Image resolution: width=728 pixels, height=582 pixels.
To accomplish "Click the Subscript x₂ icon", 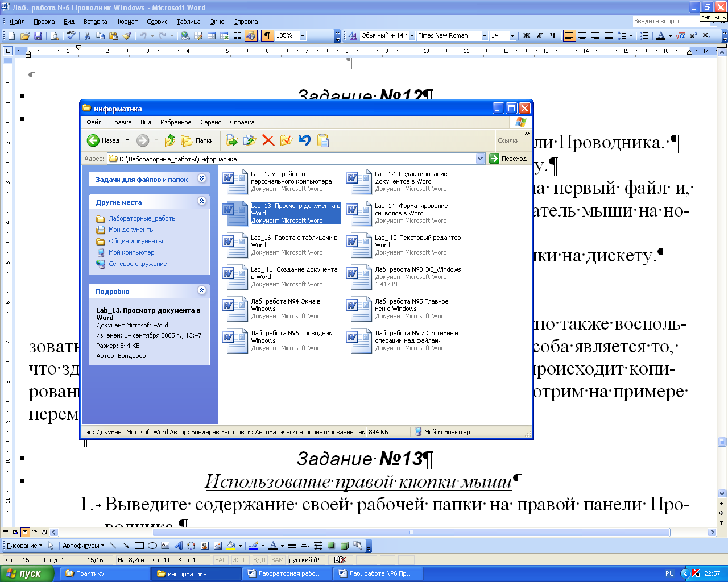I will (706, 36).
